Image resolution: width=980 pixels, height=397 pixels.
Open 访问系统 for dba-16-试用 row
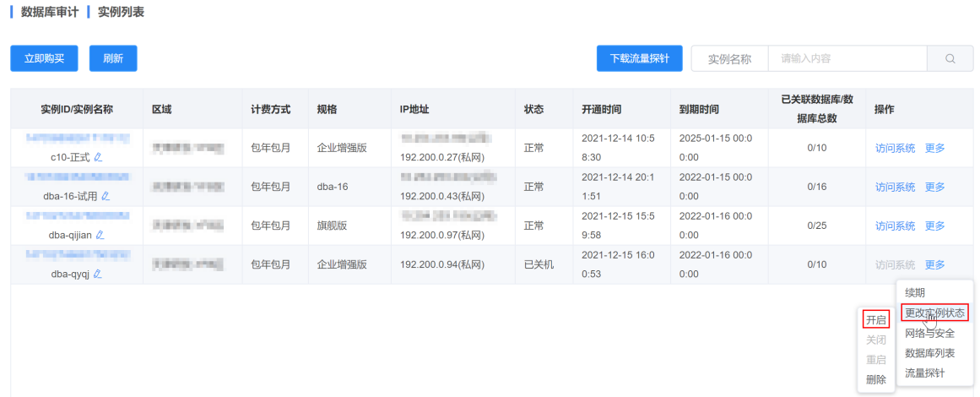point(895,187)
